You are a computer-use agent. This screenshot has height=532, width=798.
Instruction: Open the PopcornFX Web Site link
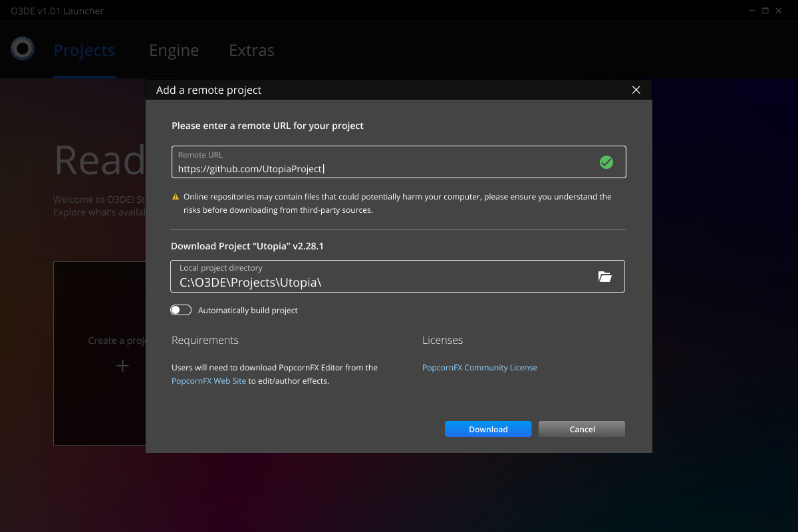(208, 380)
